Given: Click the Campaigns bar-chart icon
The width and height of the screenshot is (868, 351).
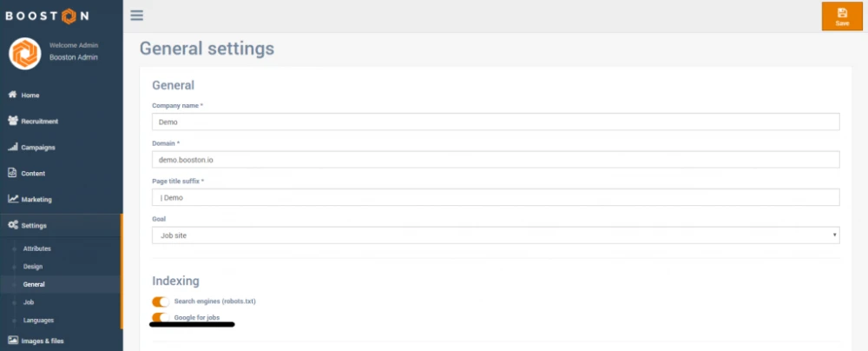Looking at the screenshot, I should click(13, 147).
